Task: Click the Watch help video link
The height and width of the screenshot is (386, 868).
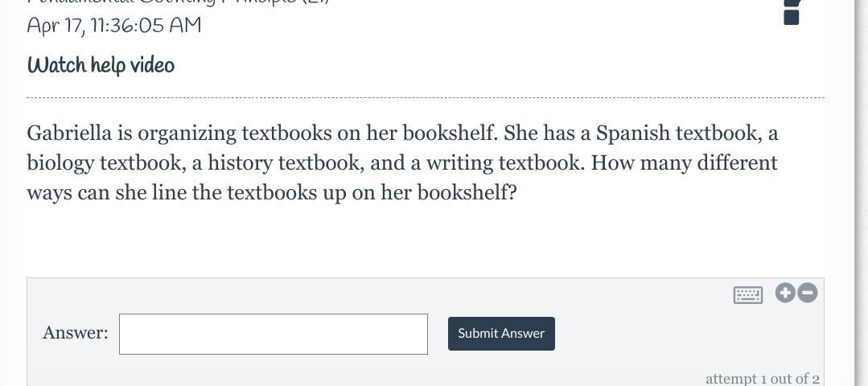Action: tap(101, 65)
